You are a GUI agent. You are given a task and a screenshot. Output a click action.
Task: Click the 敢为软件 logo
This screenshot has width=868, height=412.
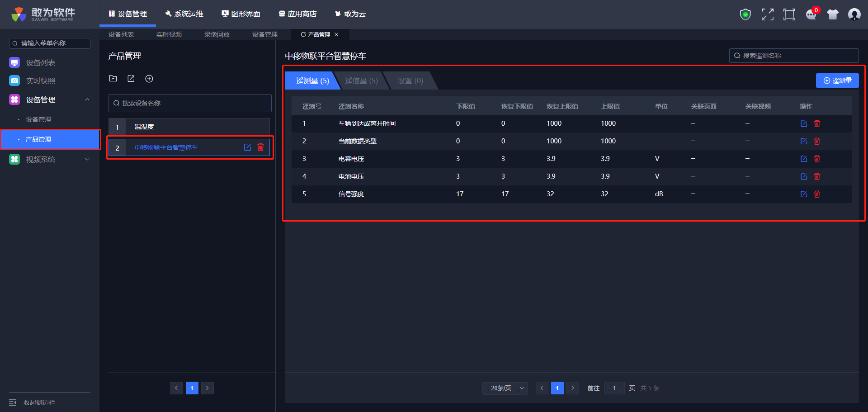pyautogui.click(x=43, y=14)
